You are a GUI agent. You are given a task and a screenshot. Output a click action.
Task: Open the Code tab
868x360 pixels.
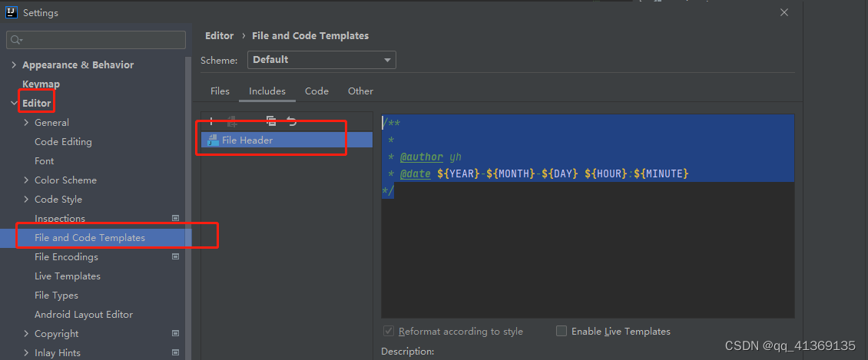316,91
